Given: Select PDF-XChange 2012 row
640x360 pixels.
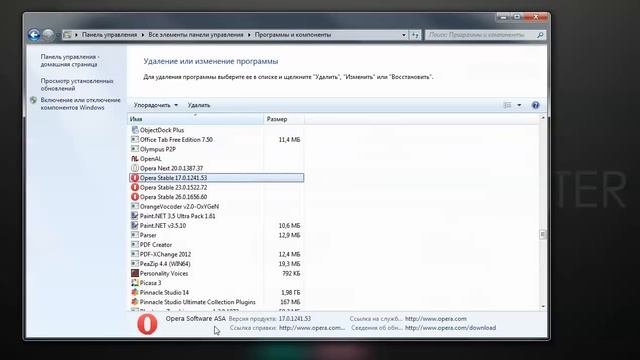Looking at the screenshot, I should [x=216, y=254].
